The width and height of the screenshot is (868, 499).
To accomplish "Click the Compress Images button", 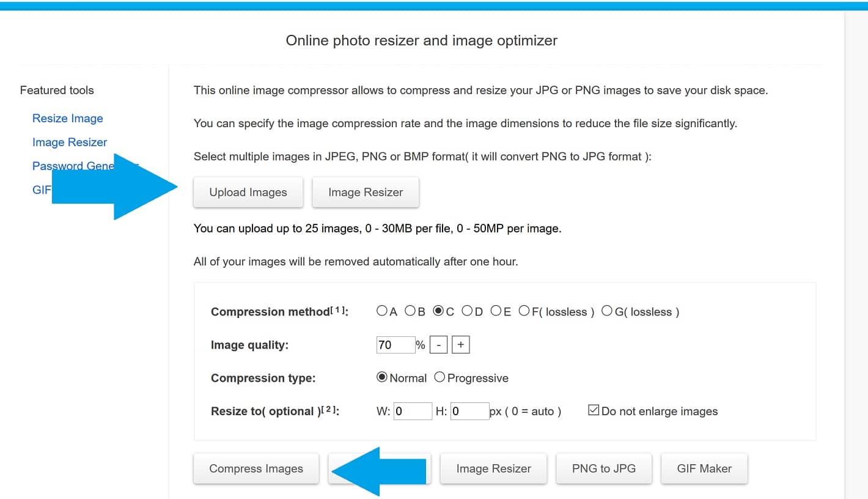I will coord(256,468).
